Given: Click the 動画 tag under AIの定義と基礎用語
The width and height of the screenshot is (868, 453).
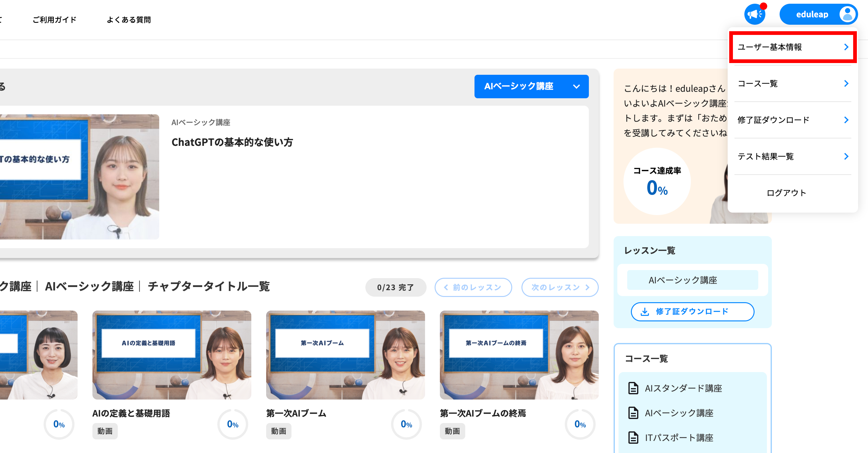Looking at the screenshot, I should [x=105, y=431].
